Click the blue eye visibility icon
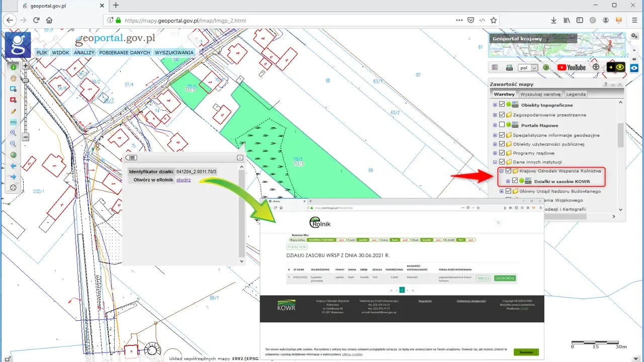This screenshot has width=644, height=362. 634,67
